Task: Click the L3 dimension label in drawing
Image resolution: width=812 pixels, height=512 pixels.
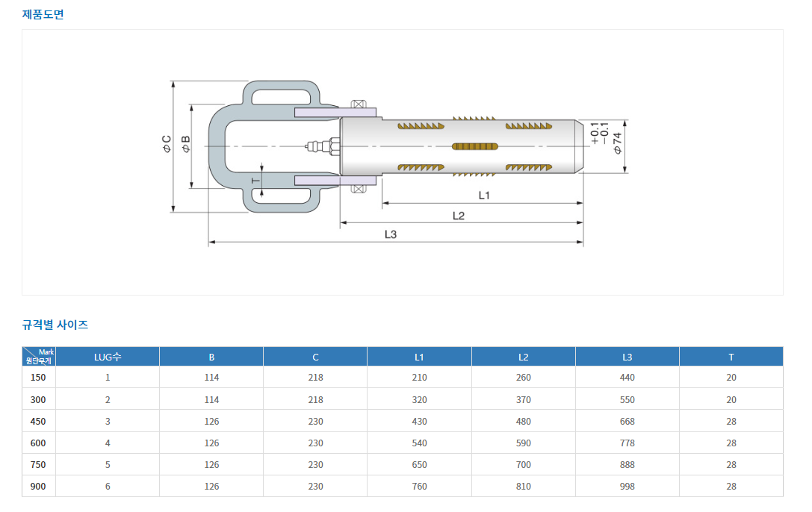Action: click(x=390, y=234)
